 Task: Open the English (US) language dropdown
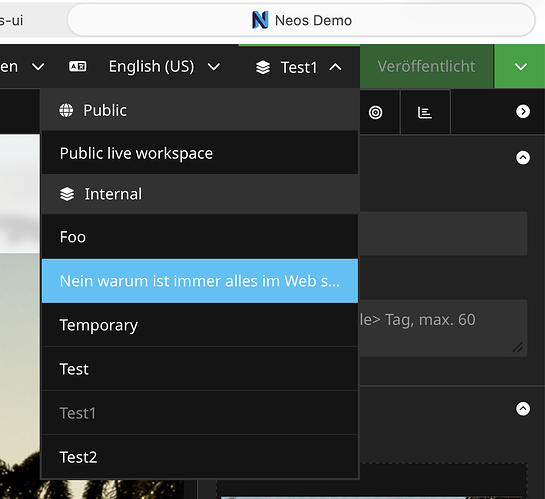click(164, 66)
